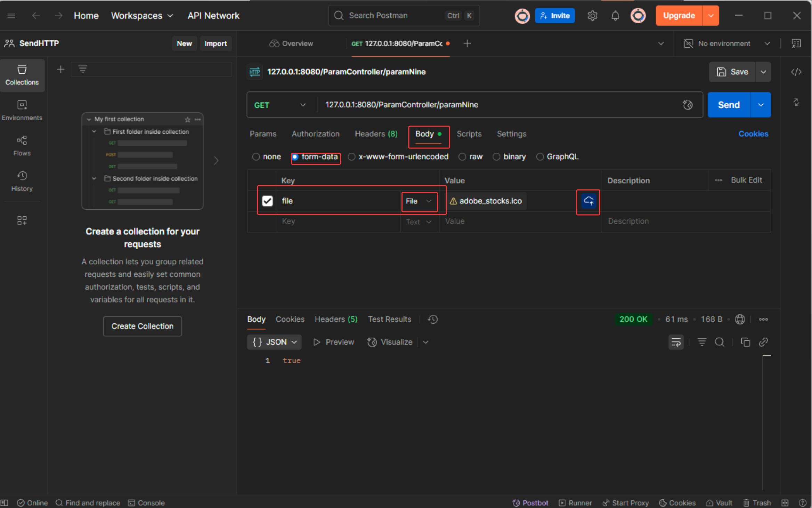Open History sidebar panel
The height and width of the screenshot is (508, 812).
pyautogui.click(x=22, y=181)
